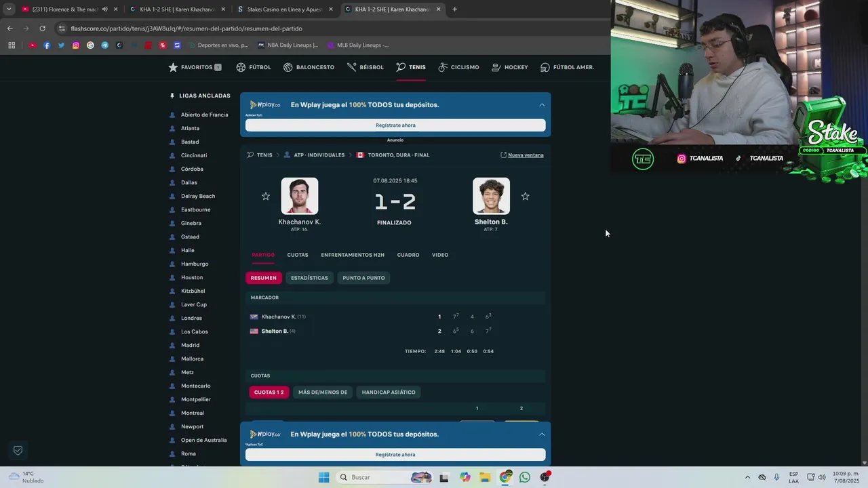Collapse the bottom Wplay ad banner
The image size is (868, 488).
(x=542, y=434)
